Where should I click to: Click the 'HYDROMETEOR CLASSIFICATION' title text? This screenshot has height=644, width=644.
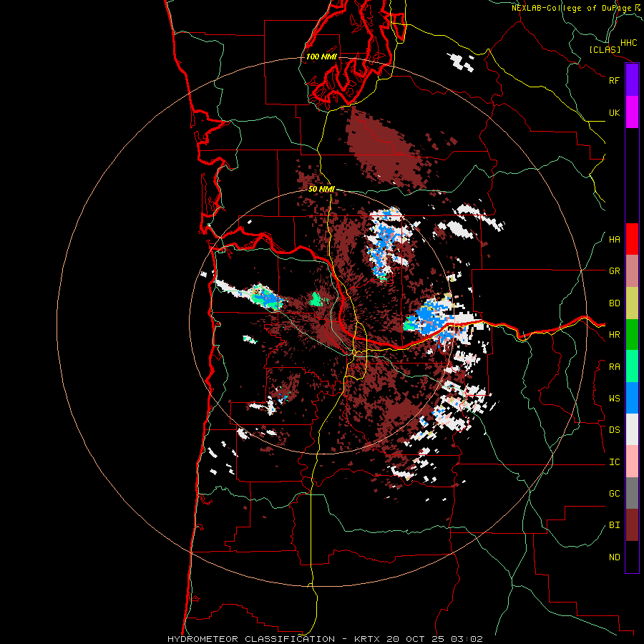click(251, 639)
